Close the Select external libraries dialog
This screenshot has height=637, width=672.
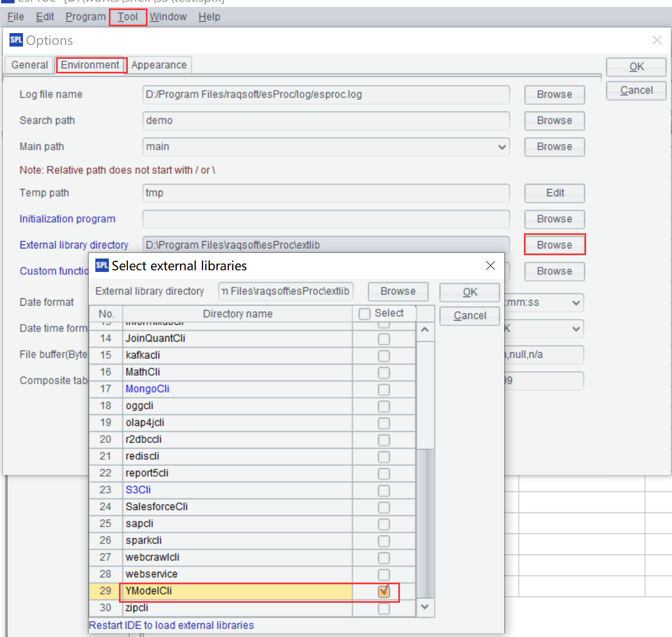pos(490,265)
